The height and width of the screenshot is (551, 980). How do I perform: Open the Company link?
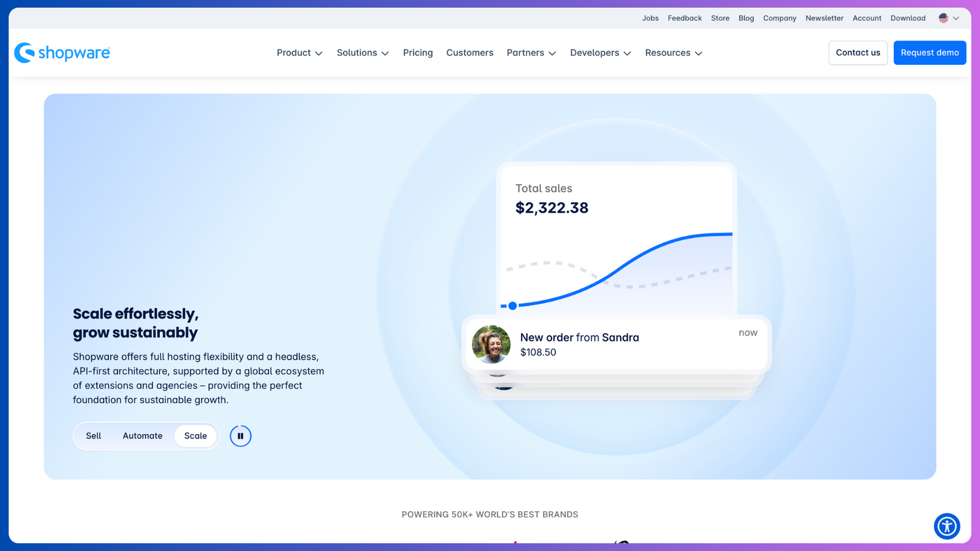780,18
